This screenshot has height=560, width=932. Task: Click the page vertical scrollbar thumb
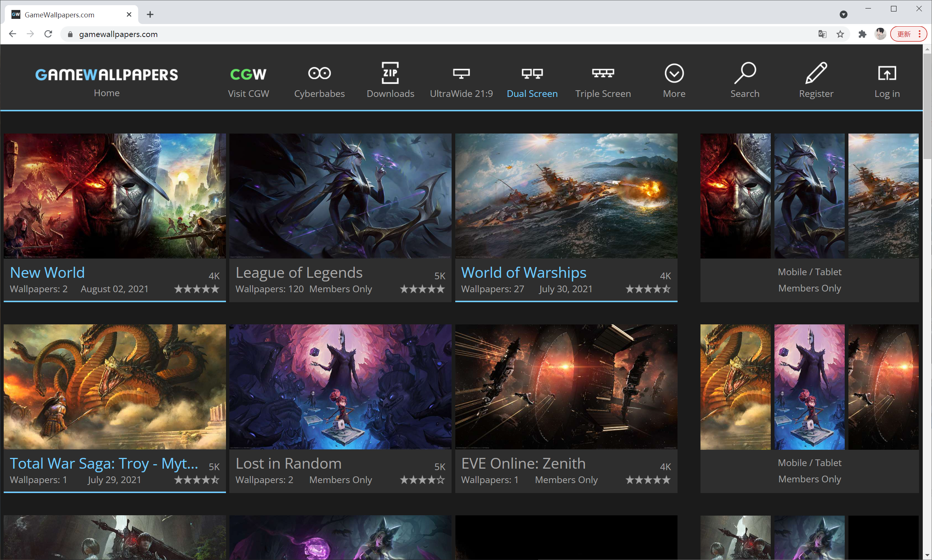pos(927,106)
